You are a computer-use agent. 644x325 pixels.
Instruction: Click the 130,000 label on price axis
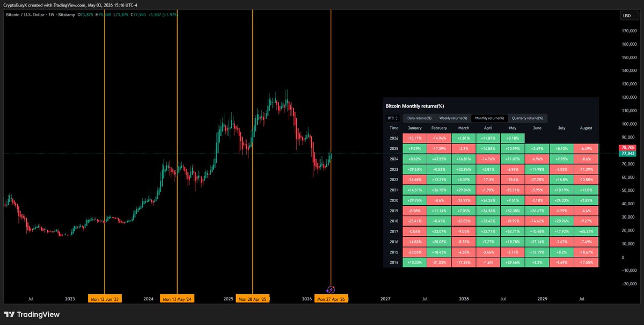coord(629,84)
